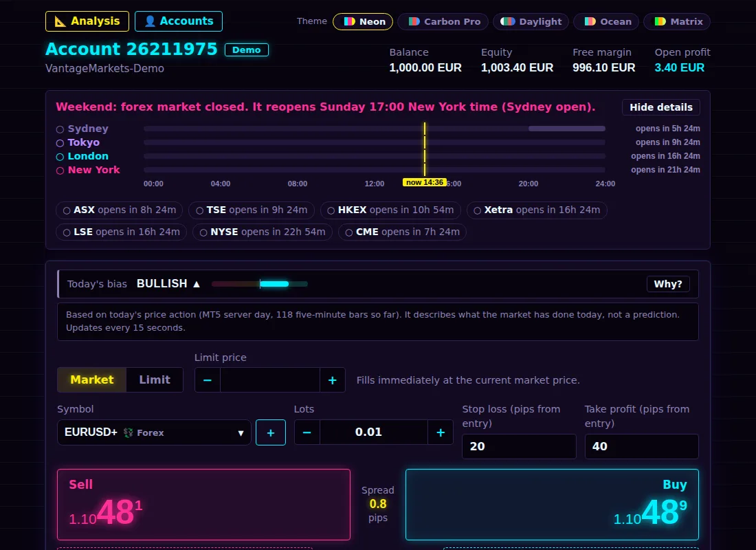This screenshot has width=756, height=550.
Task: Click the CME exchange status chip
Action: pyautogui.click(x=403, y=232)
